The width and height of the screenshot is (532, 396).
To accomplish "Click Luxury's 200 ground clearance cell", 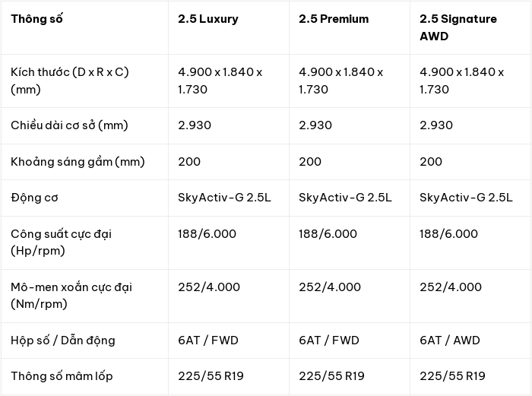I will (189, 162).
